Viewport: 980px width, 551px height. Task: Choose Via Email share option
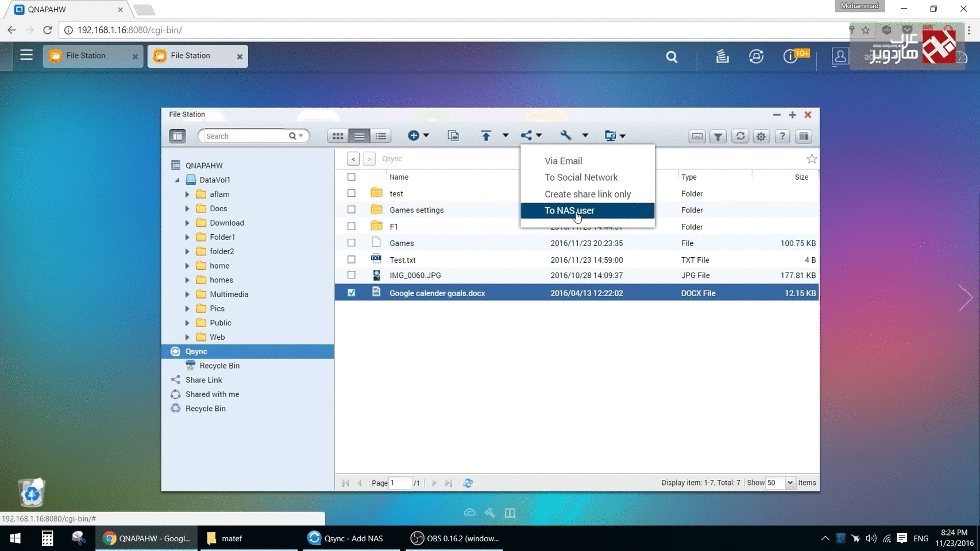click(x=587, y=161)
